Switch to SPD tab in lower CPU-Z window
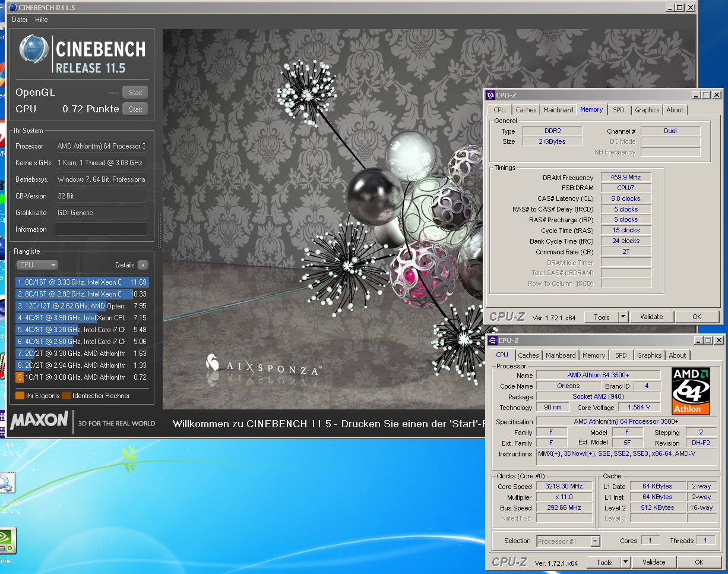 621,355
